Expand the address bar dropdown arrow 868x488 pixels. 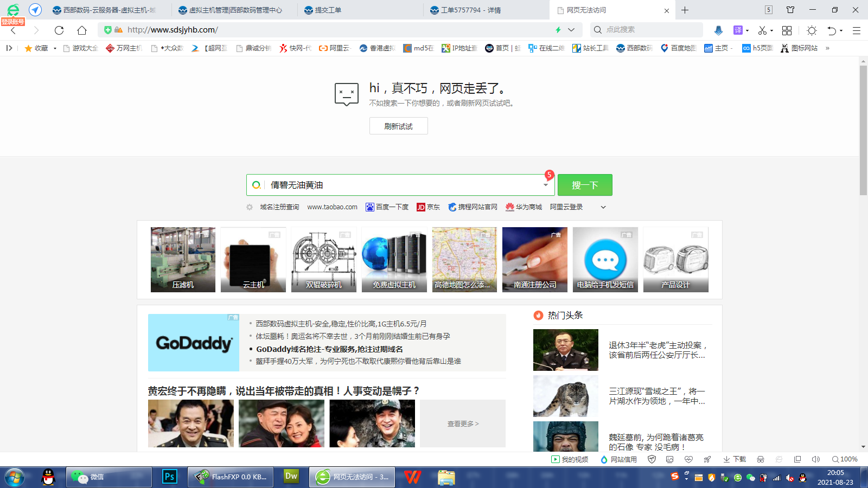point(571,30)
